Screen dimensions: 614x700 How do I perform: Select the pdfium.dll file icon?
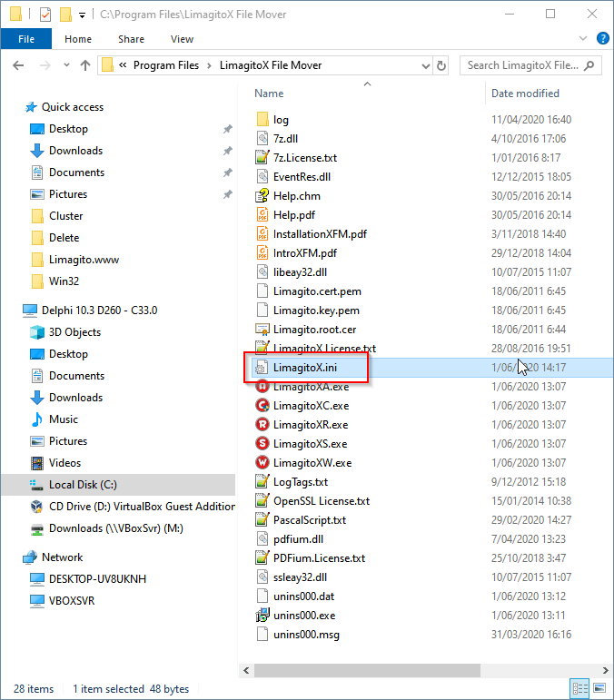click(x=262, y=539)
